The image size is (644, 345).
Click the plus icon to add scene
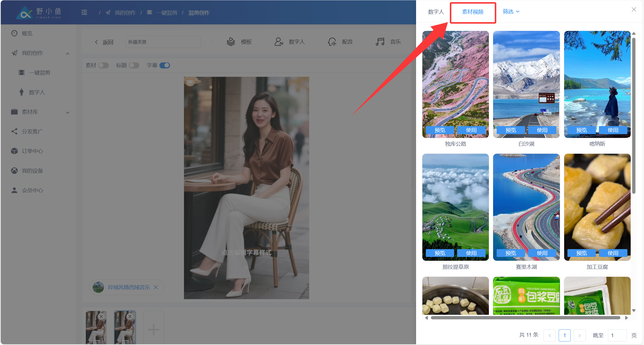pyautogui.click(x=153, y=329)
